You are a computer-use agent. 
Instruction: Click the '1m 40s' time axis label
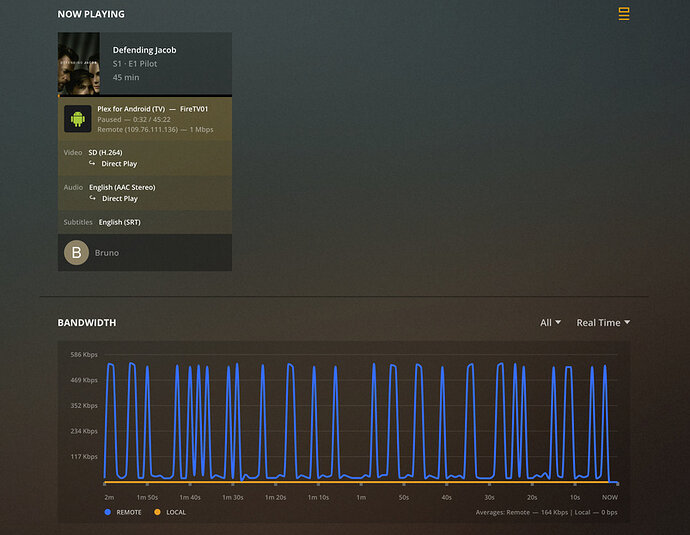coord(190,497)
